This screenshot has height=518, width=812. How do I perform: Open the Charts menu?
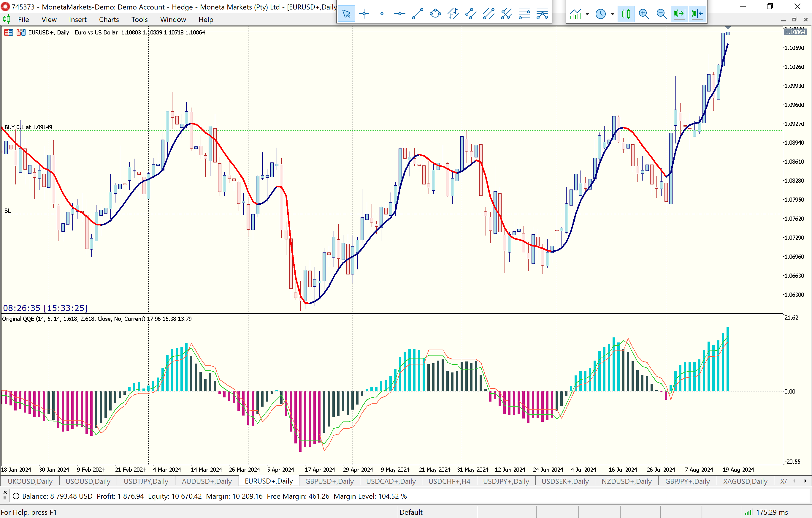click(x=109, y=20)
